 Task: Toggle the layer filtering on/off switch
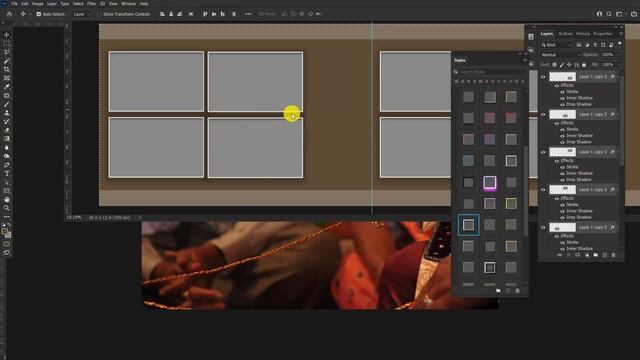pos(620,44)
